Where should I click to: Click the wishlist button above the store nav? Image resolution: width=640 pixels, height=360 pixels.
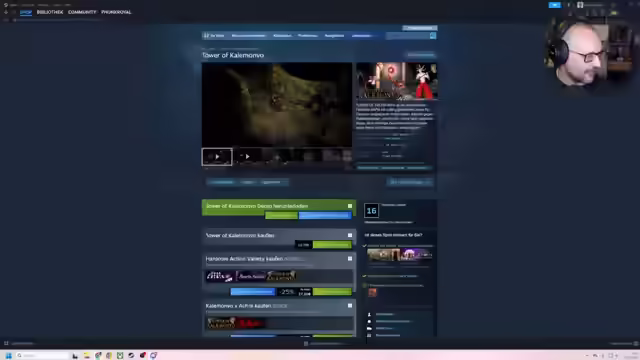coord(420,28)
